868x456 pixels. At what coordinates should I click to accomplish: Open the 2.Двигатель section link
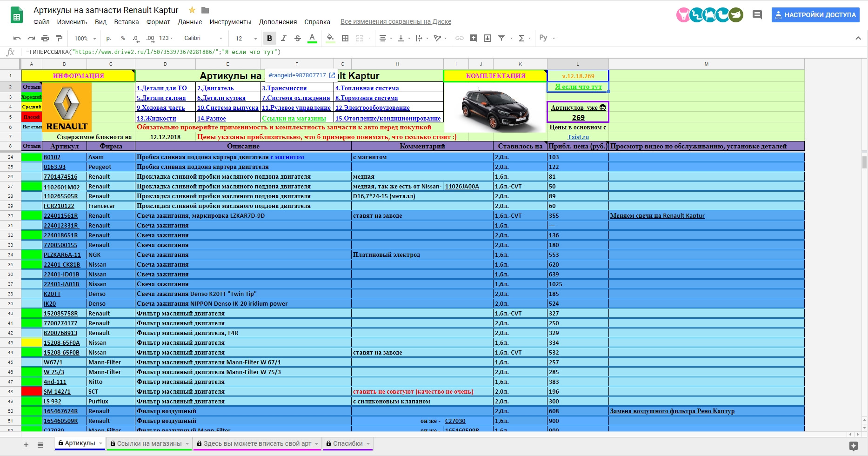tap(215, 88)
